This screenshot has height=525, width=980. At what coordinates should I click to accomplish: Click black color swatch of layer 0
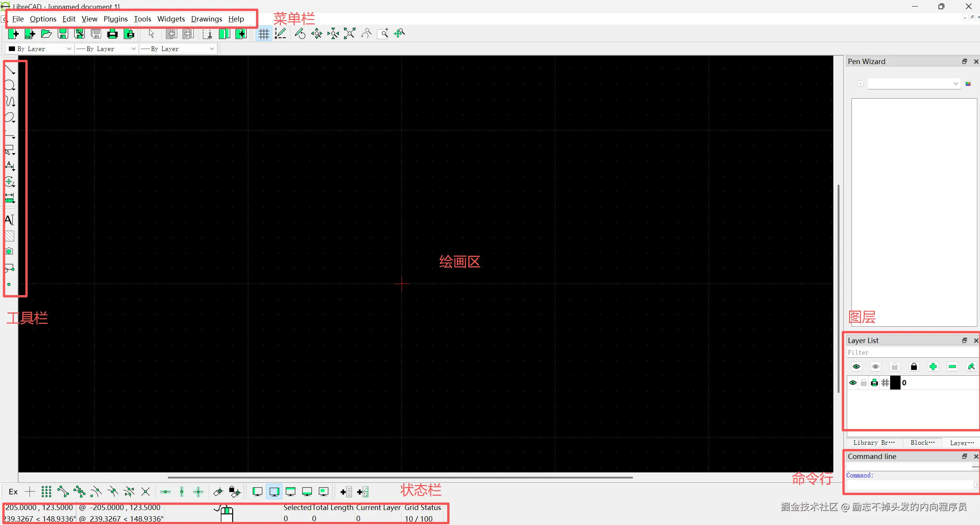(895, 383)
